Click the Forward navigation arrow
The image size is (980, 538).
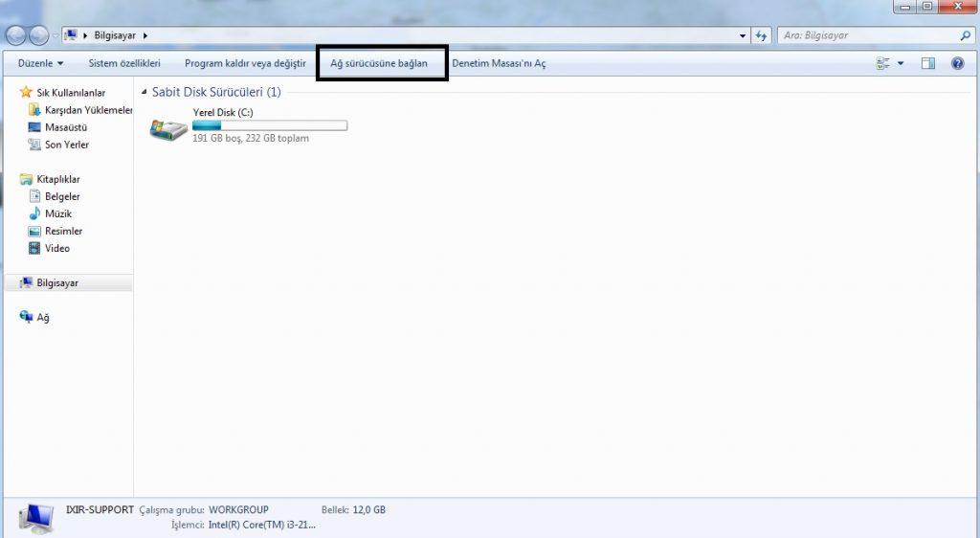38,35
